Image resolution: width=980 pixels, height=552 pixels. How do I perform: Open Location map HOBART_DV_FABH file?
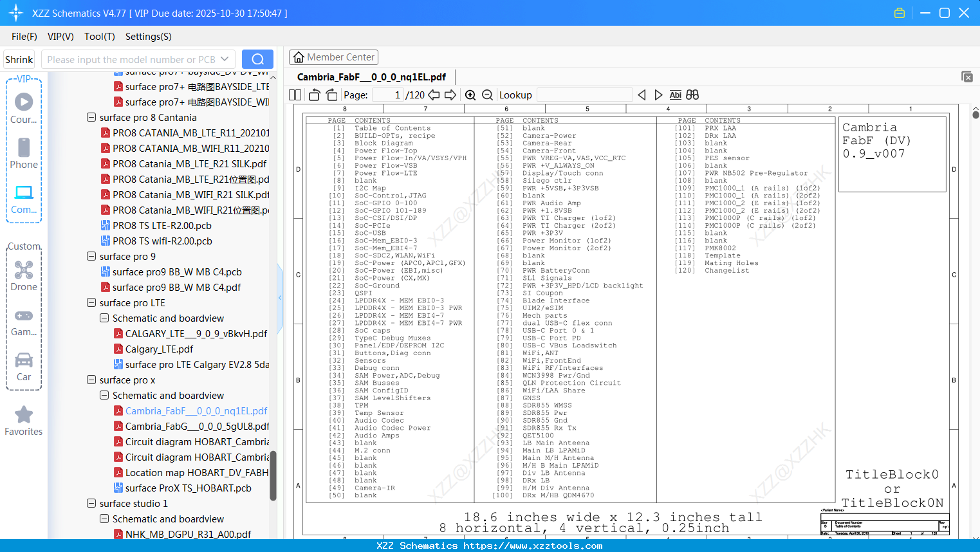click(192, 473)
